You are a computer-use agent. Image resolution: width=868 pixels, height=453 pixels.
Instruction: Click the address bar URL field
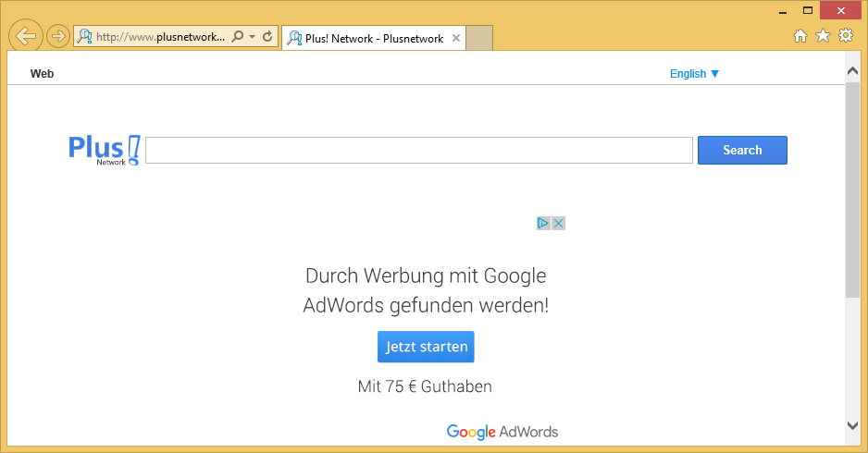click(160, 37)
